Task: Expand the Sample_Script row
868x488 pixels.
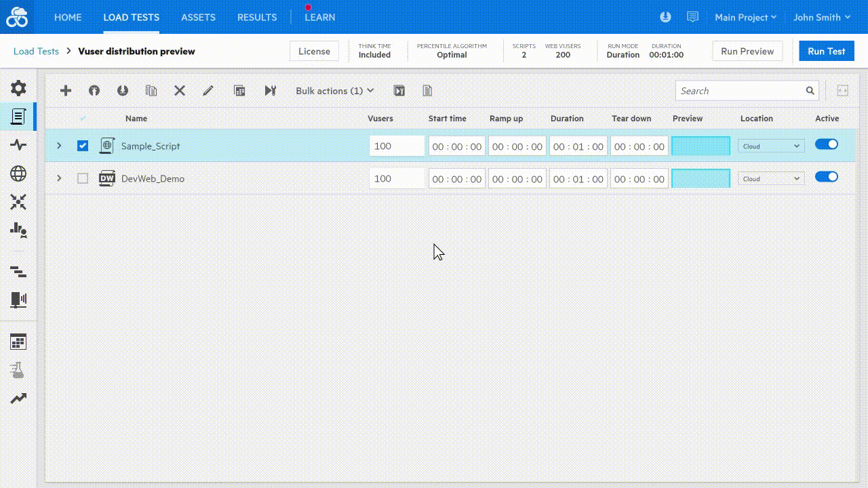Action: coord(59,146)
